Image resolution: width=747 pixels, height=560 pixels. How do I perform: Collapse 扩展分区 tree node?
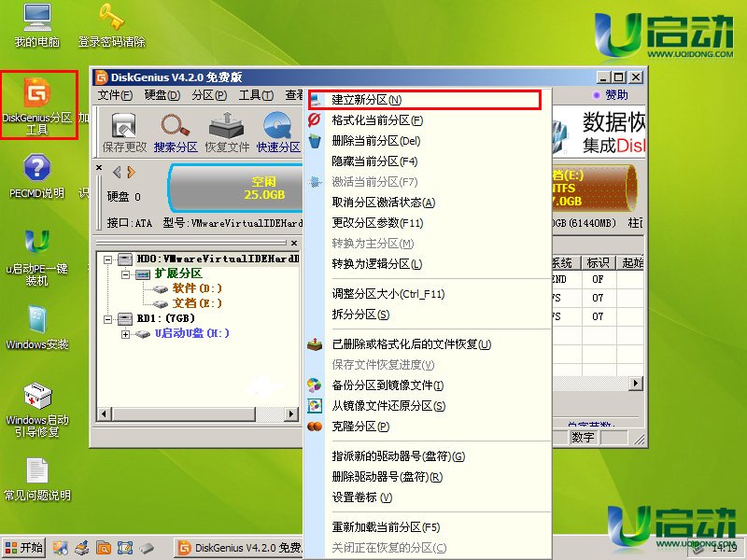tap(125, 274)
